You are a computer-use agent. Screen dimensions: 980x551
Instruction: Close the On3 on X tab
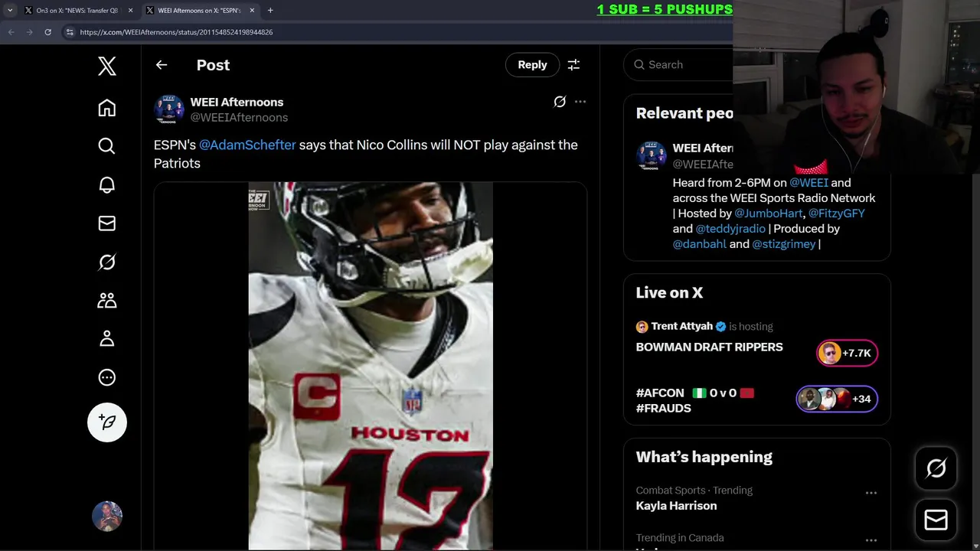coord(130,11)
